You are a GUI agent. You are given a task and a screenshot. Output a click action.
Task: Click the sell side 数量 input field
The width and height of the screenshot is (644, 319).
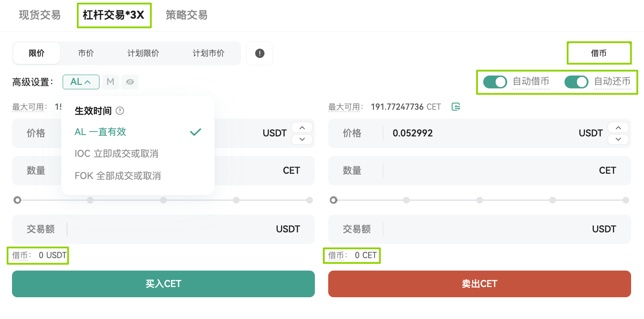pos(489,171)
